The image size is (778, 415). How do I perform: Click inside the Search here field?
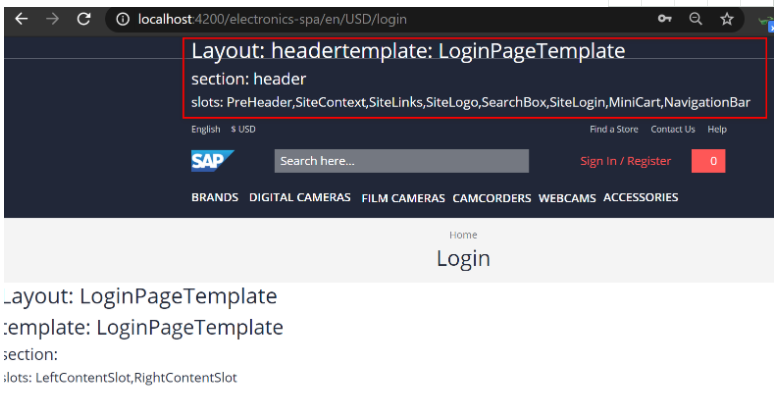pos(401,161)
